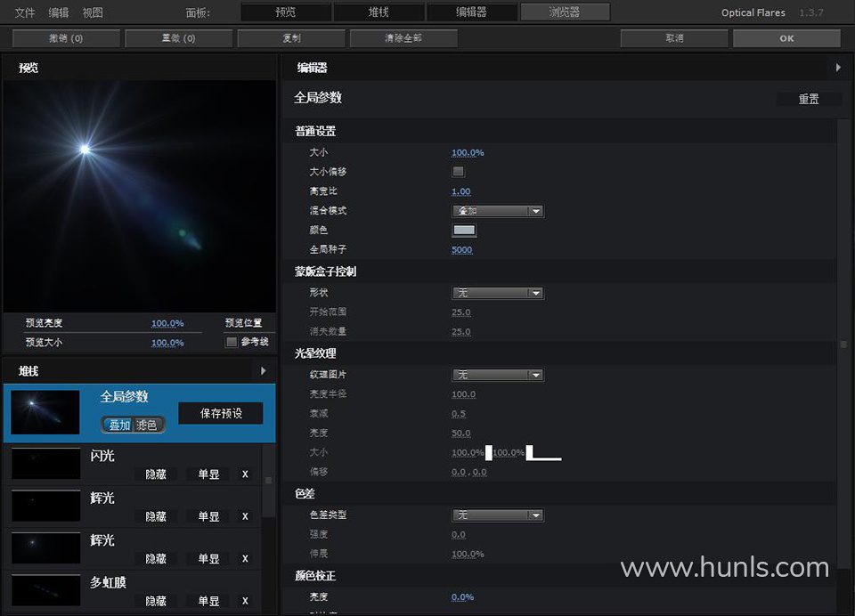Toggle the 编辑器 panel button

point(472,12)
